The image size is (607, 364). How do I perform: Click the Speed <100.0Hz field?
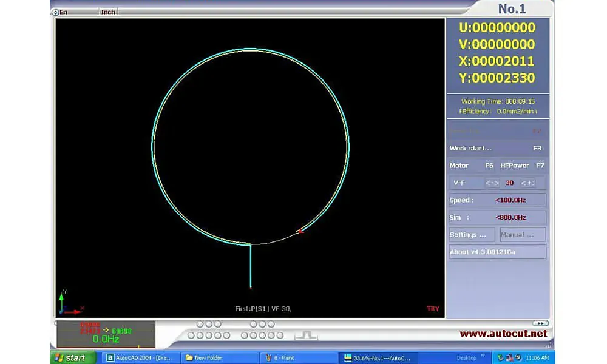tap(497, 200)
